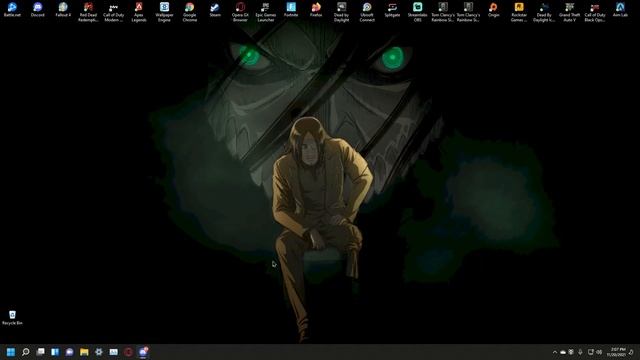Click the Firefox desktop shortcut

point(316,10)
